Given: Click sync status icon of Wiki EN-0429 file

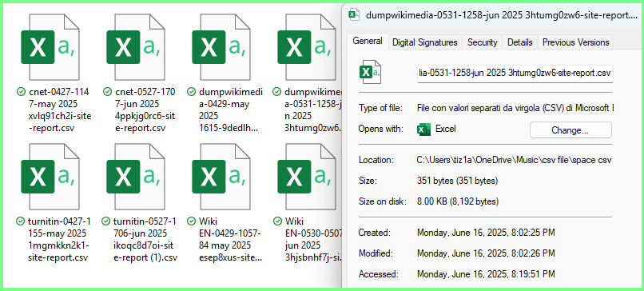Looking at the screenshot, I should click(192, 221).
